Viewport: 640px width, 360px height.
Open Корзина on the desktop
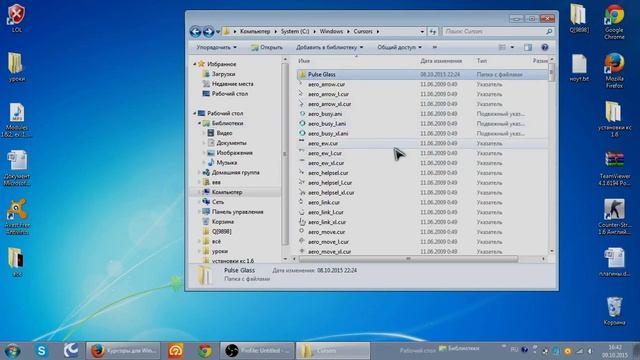(614, 311)
